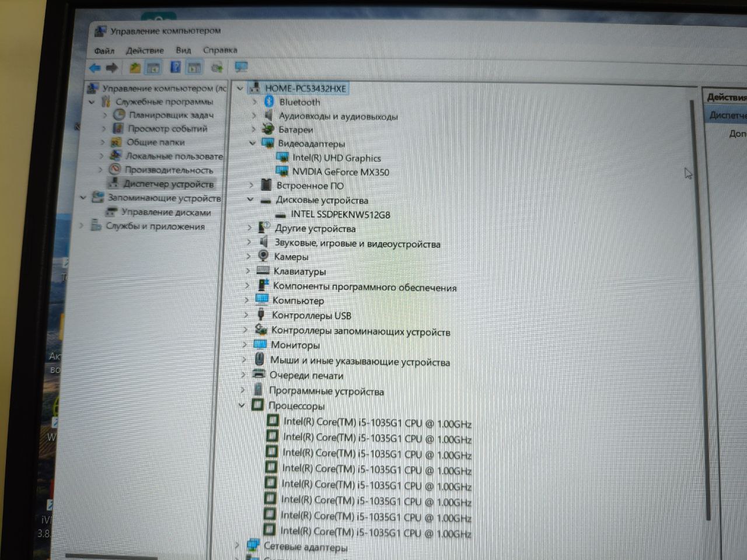Select Диспетчер устройств in left tree
Viewport: 747px width, 560px height.
point(169,184)
